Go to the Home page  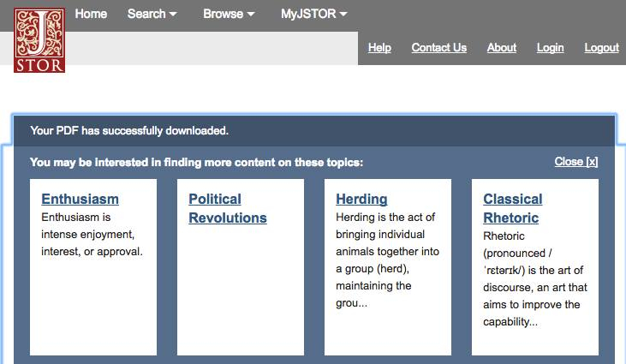click(91, 14)
